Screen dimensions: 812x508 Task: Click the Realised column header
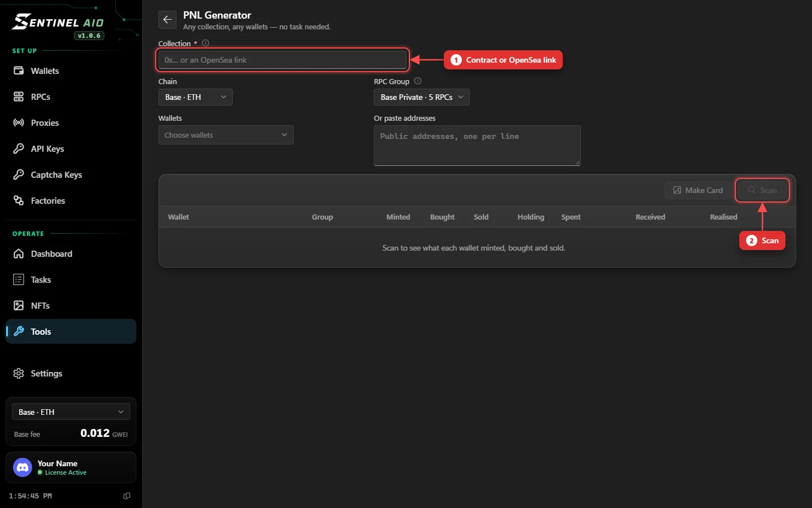coord(723,217)
